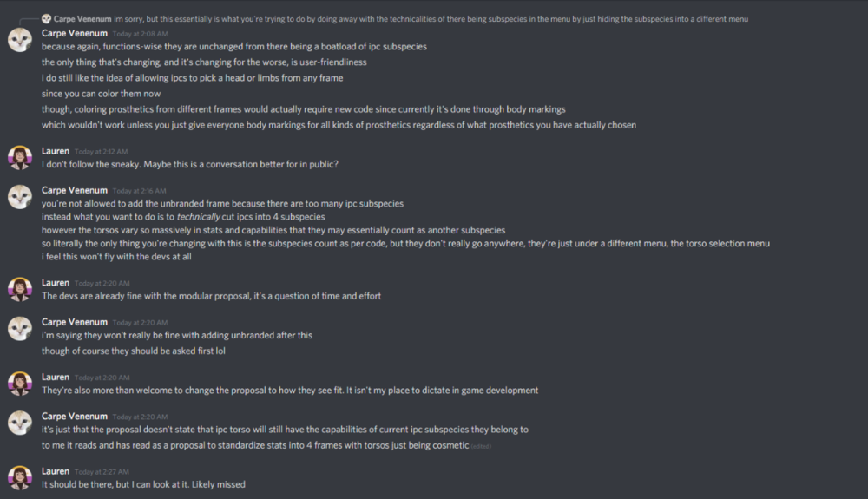Click Lauren's avatar beside "They're also more than welcome"

coord(20,384)
